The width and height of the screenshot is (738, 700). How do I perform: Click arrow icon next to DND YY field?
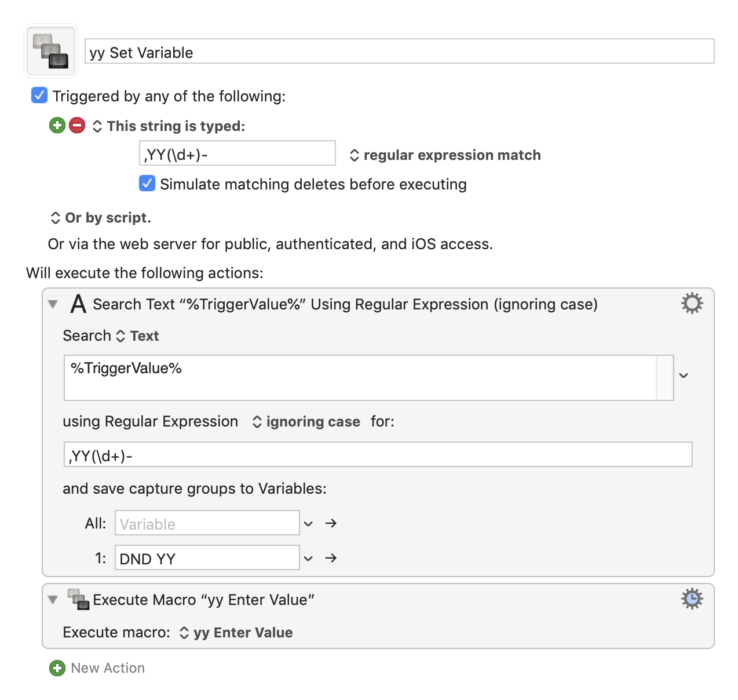click(331, 558)
